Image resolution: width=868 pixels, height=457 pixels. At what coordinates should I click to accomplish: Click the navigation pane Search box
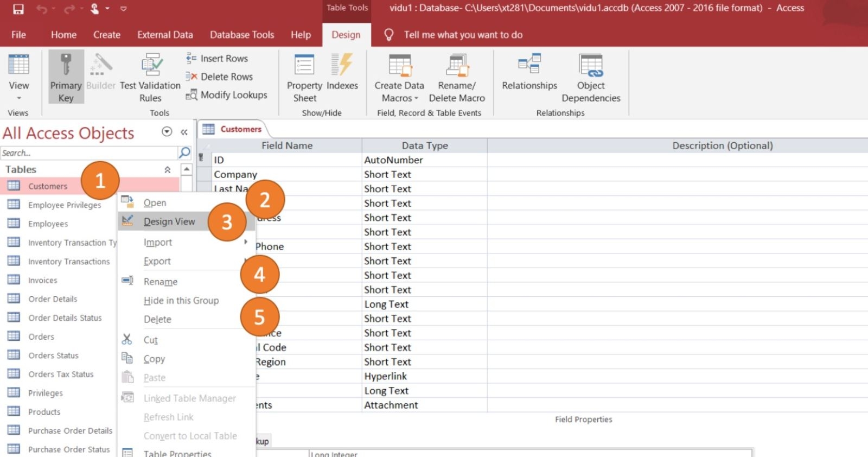(x=89, y=153)
